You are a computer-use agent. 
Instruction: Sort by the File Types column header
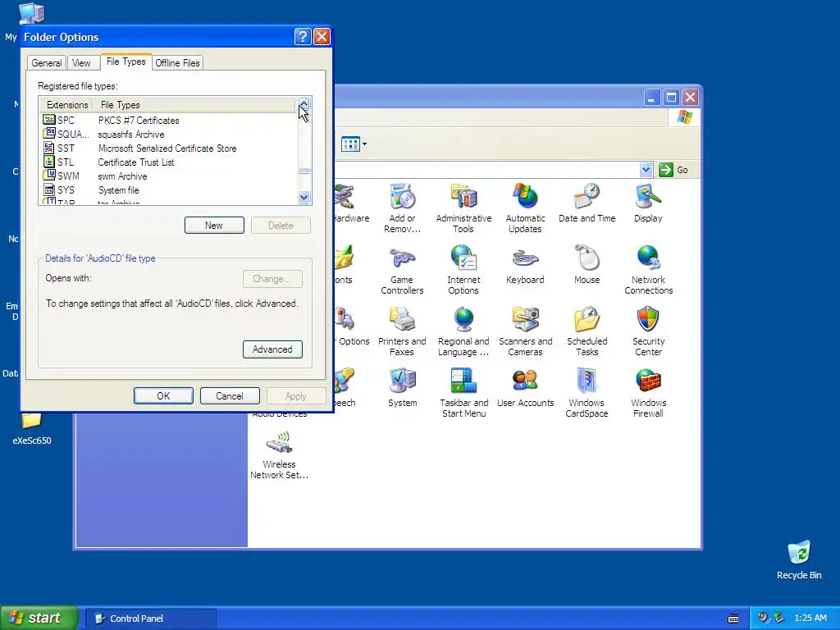tap(194, 104)
